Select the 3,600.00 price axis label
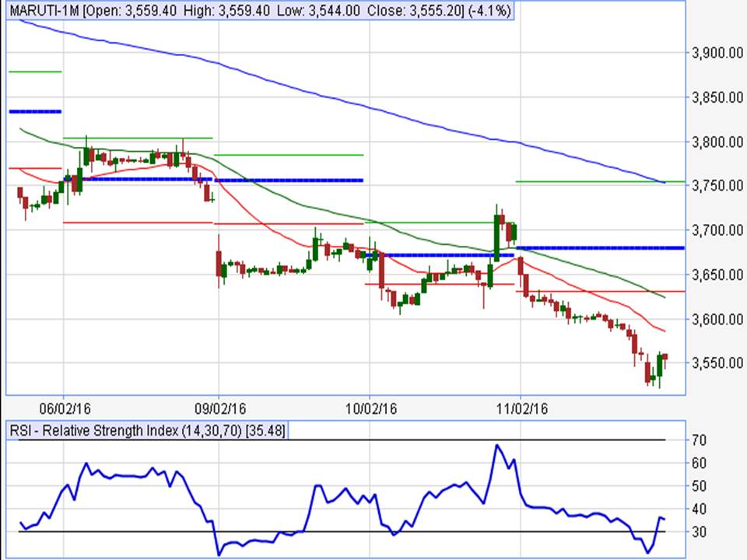Screen dimensions: 747x560 coord(717,319)
